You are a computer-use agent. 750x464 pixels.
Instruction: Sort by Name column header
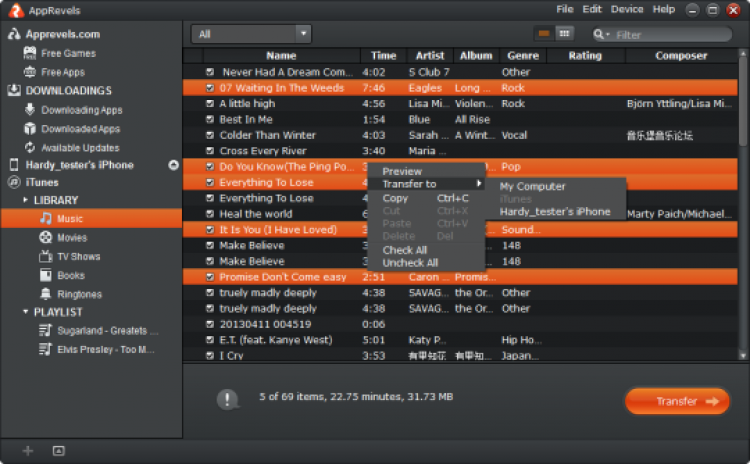[x=281, y=55]
